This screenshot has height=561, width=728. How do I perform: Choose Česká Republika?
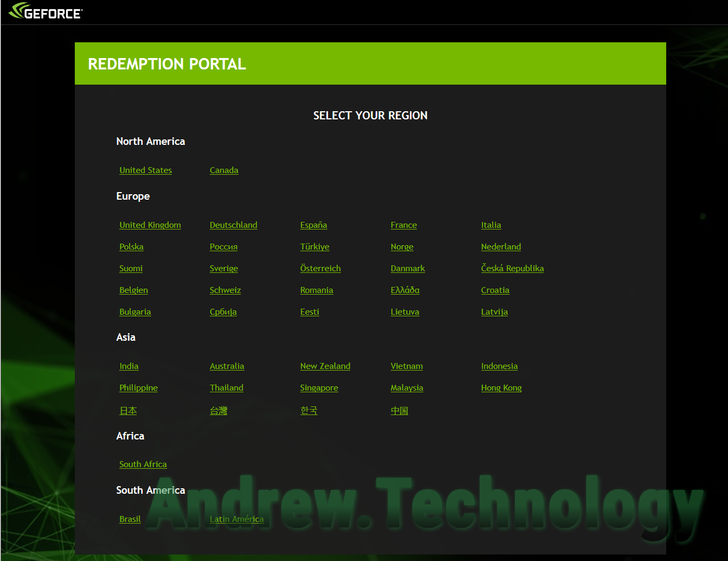point(512,269)
